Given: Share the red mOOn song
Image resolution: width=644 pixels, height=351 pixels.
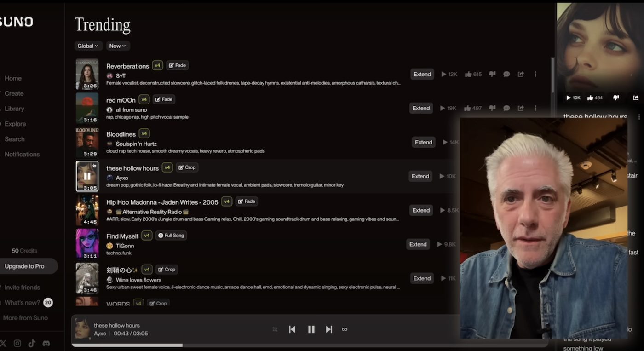Looking at the screenshot, I should (x=521, y=108).
